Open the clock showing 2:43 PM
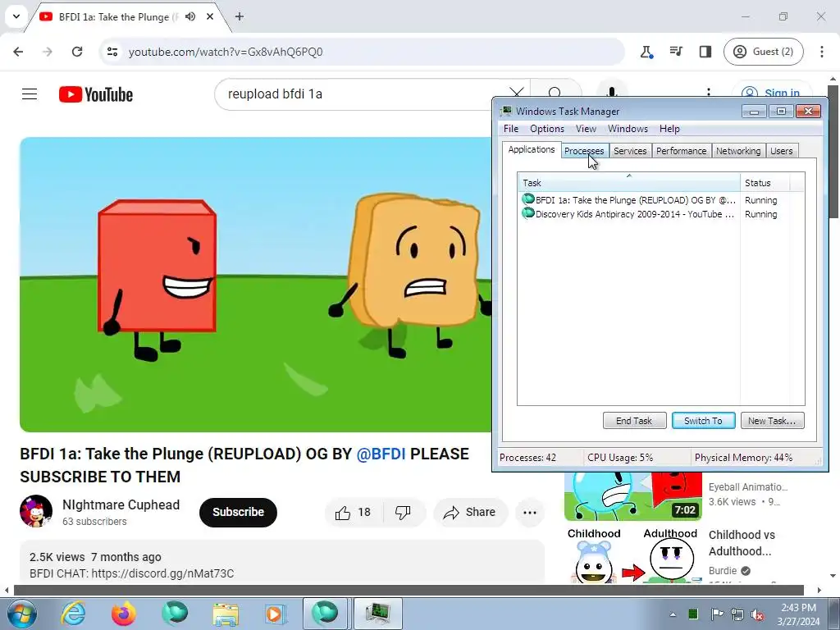This screenshot has height=630, width=840. 798,614
